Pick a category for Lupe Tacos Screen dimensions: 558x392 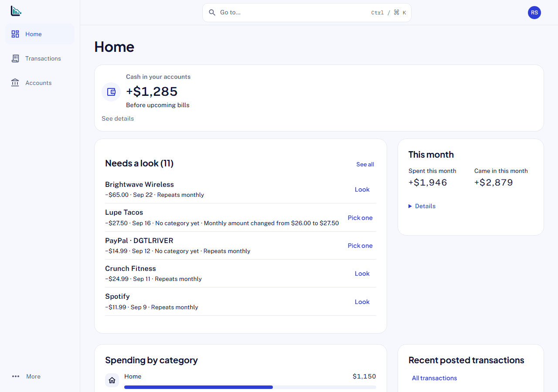click(360, 218)
